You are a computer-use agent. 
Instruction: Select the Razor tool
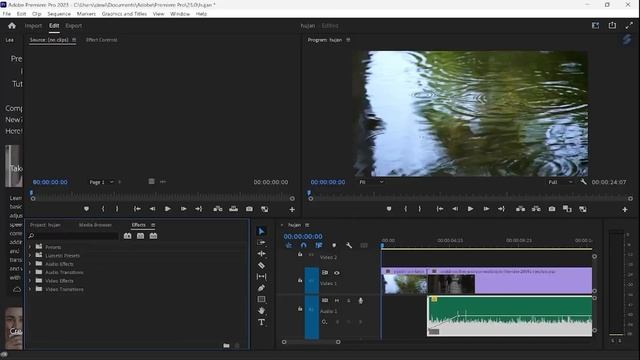point(261,265)
